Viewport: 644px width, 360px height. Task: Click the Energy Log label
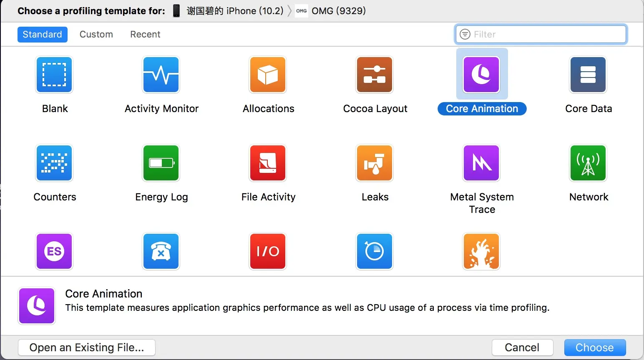tap(162, 197)
